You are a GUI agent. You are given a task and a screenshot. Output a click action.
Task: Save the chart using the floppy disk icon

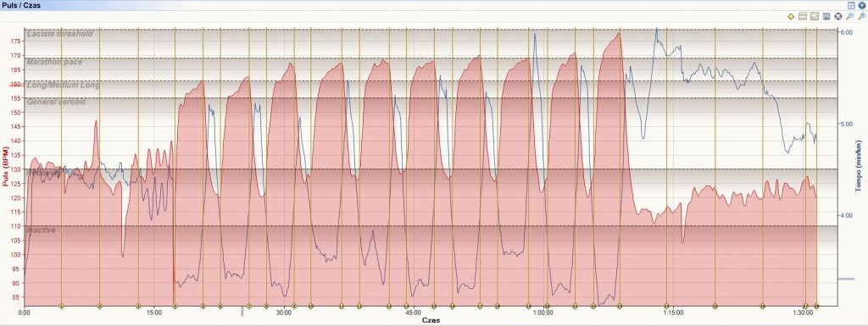[x=826, y=16]
